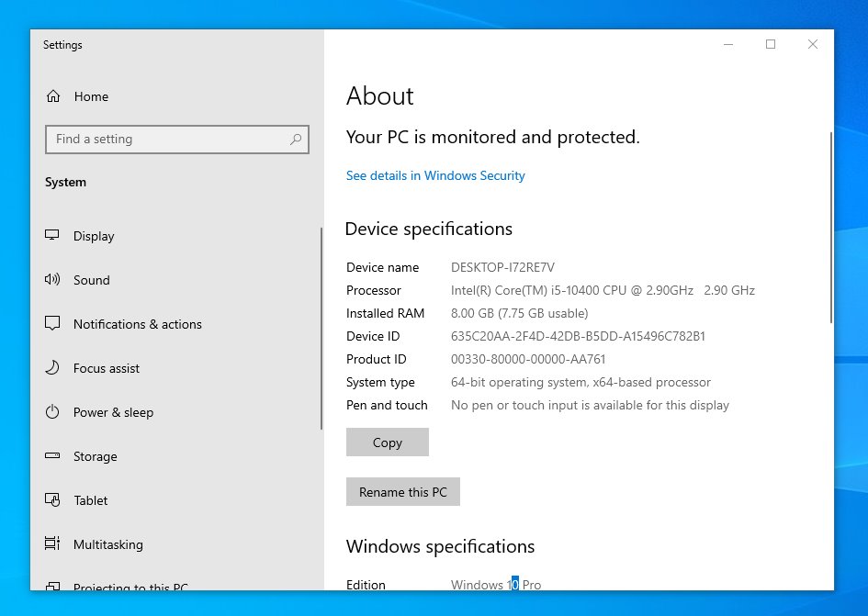Close the Settings window
This screenshot has width=868, height=616.
click(813, 44)
